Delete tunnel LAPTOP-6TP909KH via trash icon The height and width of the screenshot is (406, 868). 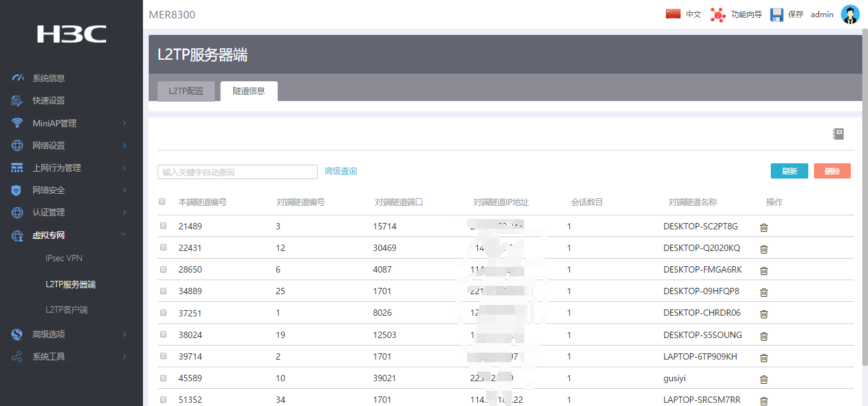[764, 358]
